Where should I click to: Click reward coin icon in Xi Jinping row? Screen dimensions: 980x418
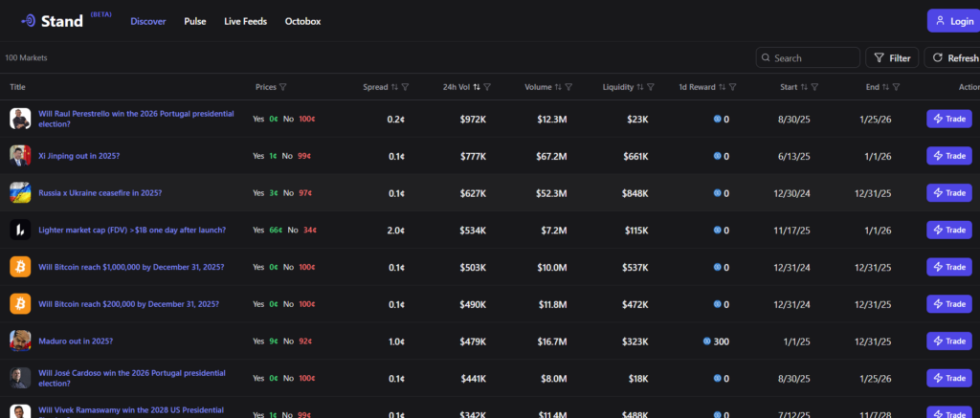pyautogui.click(x=718, y=156)
